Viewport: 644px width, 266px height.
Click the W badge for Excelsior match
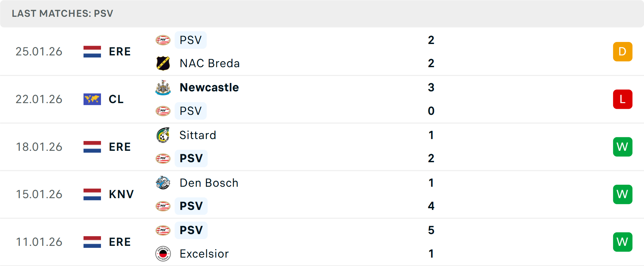pyautogui.click(x=622, y=242)
